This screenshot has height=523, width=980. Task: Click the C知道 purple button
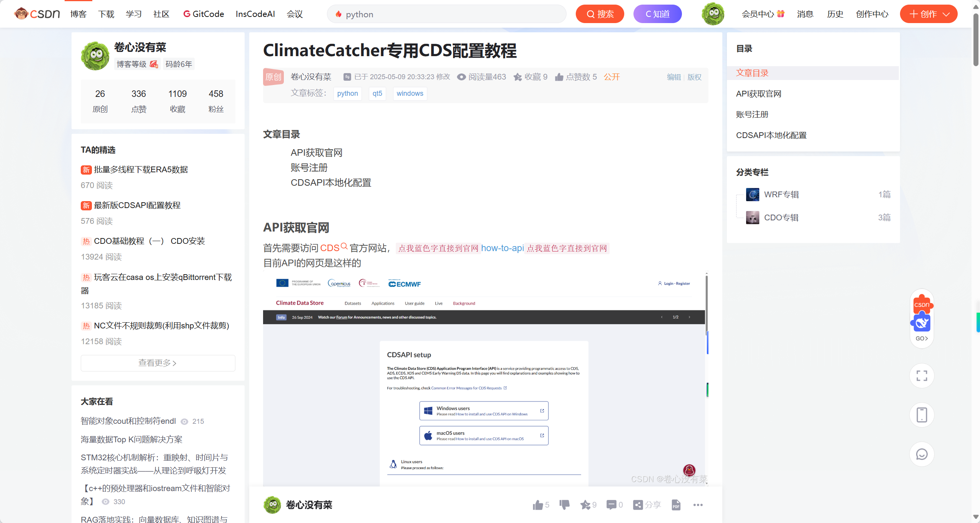coord(657,14)
